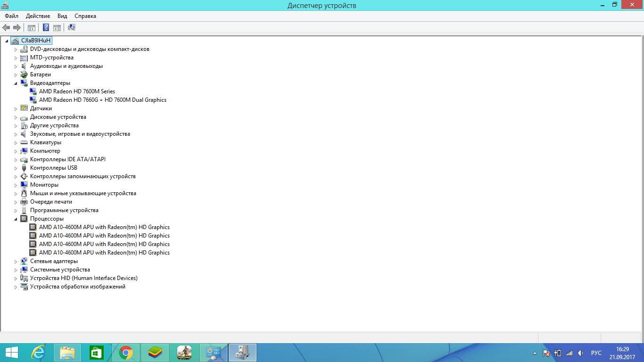Expand the Устройства HID node
This screenshot has width=644, height=362.
point(16,279)
